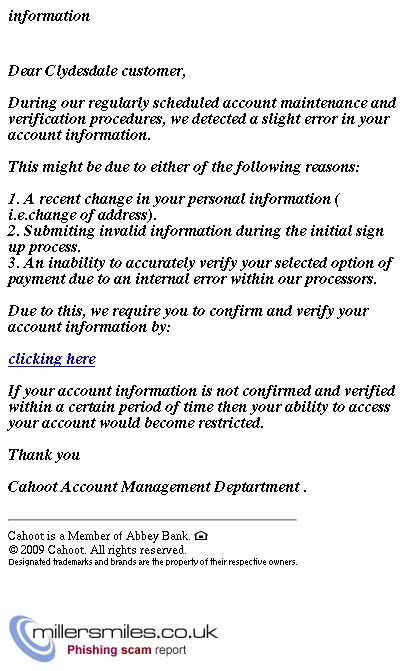
Task: Click the "Due to this, we require" paragraph
Action: tap(188, 319)
